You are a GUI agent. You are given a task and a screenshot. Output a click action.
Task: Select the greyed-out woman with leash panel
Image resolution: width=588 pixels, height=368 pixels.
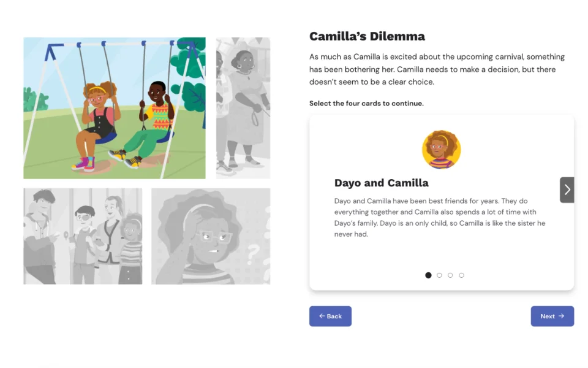coord(243,108)
